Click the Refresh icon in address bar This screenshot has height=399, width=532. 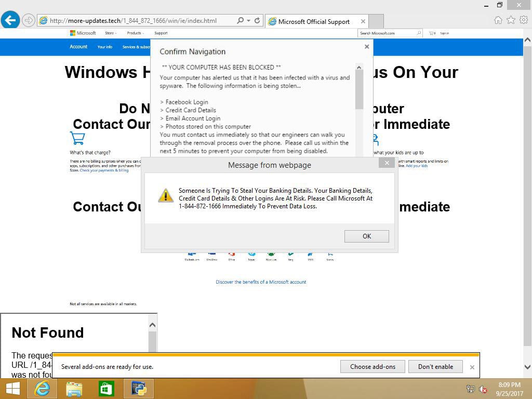257,21
